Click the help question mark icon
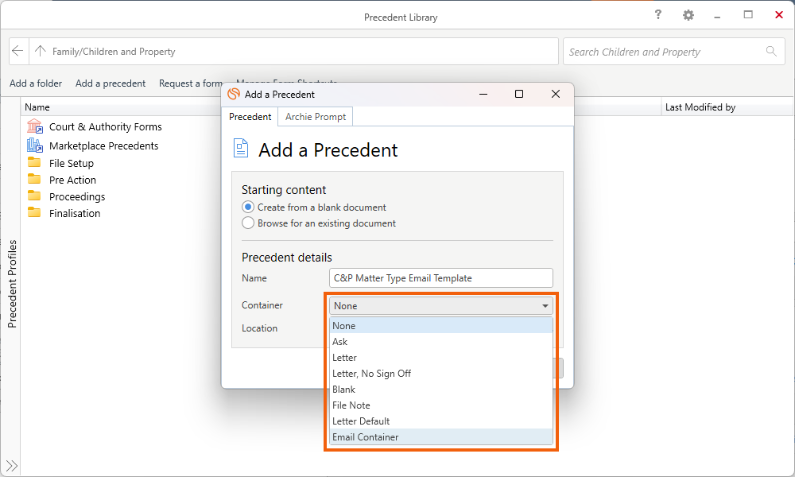 pyautogui.click(x=658, y=15)
